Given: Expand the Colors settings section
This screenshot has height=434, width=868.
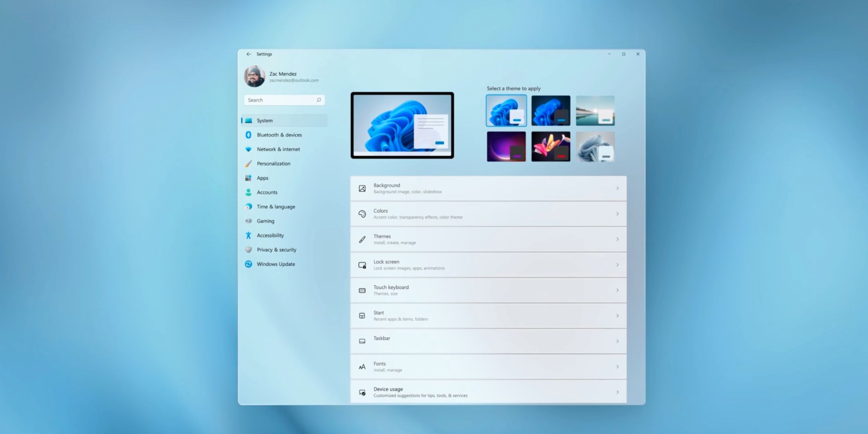Looking at the screenshot, I should (x=488, y=214).
